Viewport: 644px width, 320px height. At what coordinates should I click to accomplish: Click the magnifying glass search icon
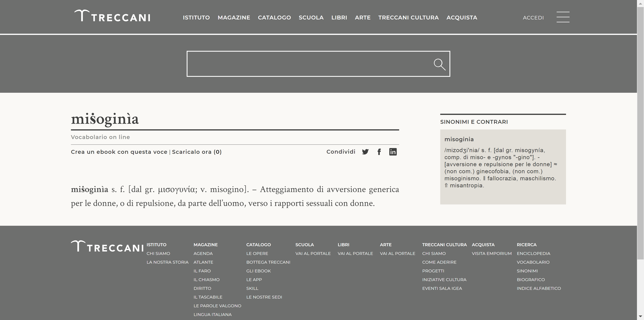(x=440, y=65)
